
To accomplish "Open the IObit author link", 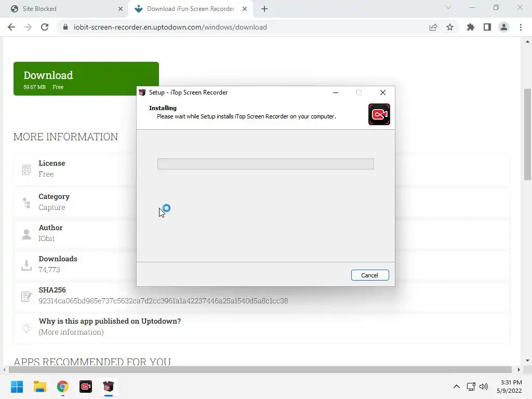I will 46,238.
